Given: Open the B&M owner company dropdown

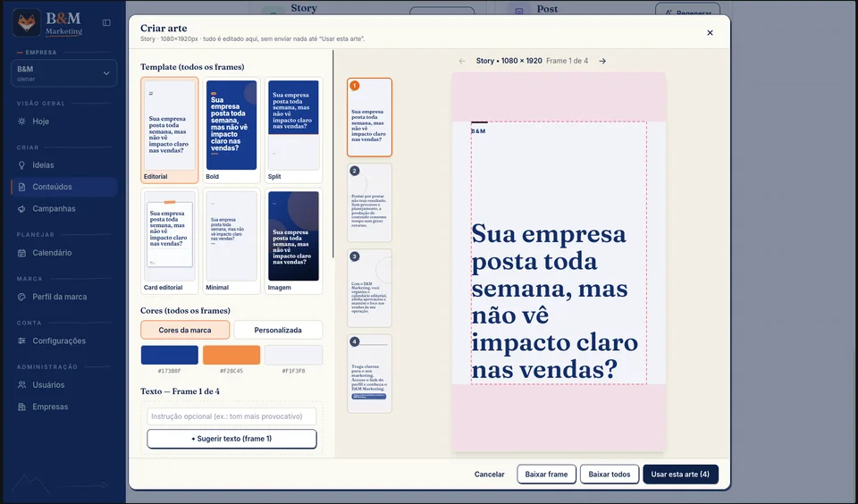Looking at the screenshot, I should (64, 73).
